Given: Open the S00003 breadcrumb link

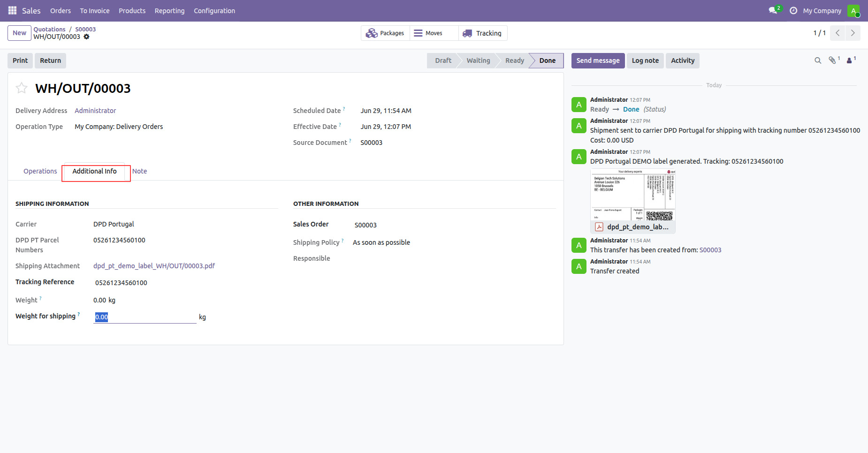Looking at the screenshot, I should click(x=85, y=29).
